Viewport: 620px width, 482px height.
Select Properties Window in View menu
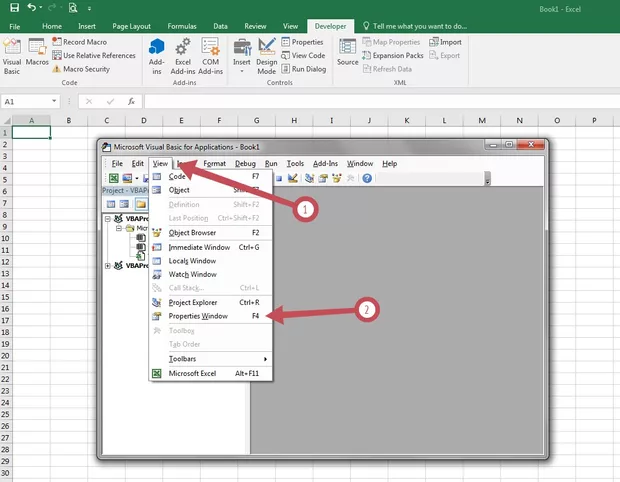tap(198, 316)
